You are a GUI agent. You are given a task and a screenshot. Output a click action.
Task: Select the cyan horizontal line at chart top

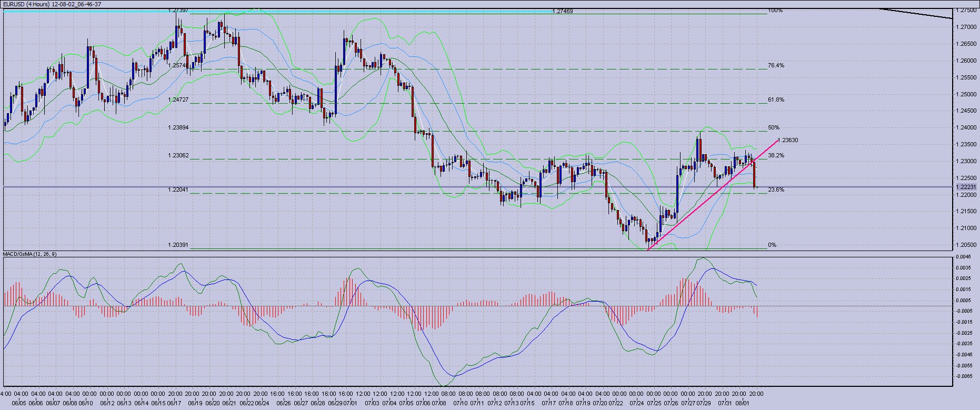pyautogui.click(x=316, y=11)
